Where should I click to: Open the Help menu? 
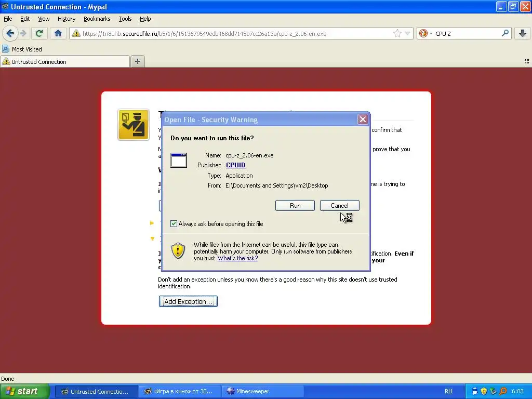point(145,19)
